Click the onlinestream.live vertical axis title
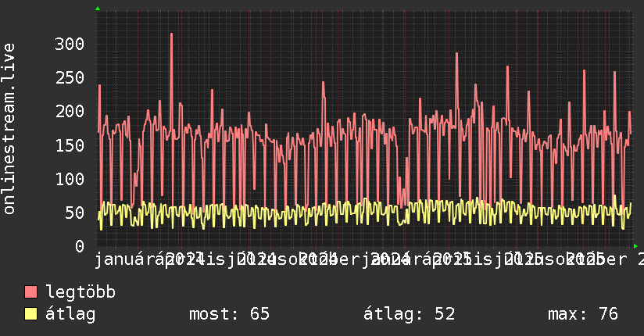 [x=9, y=129]
